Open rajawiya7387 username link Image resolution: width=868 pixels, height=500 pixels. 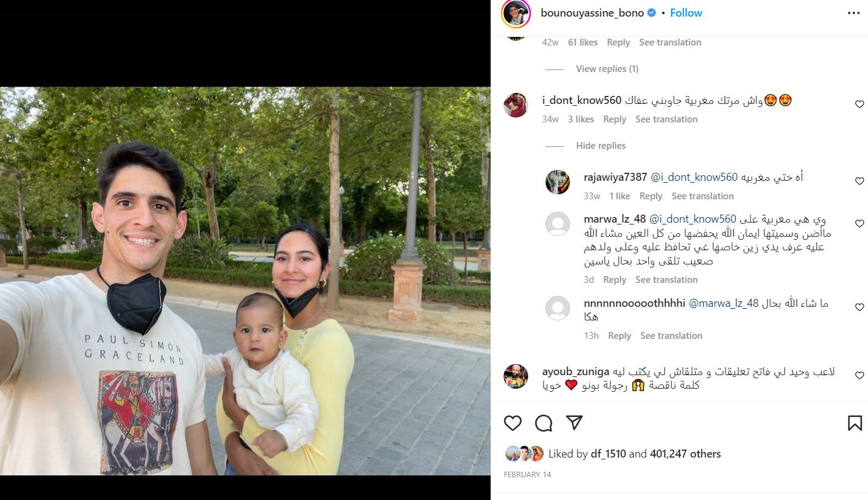tap(615, 177)
